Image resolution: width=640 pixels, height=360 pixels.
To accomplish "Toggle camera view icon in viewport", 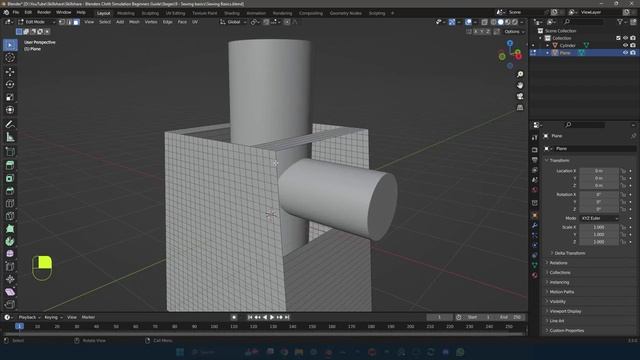I will pos(520,96).
